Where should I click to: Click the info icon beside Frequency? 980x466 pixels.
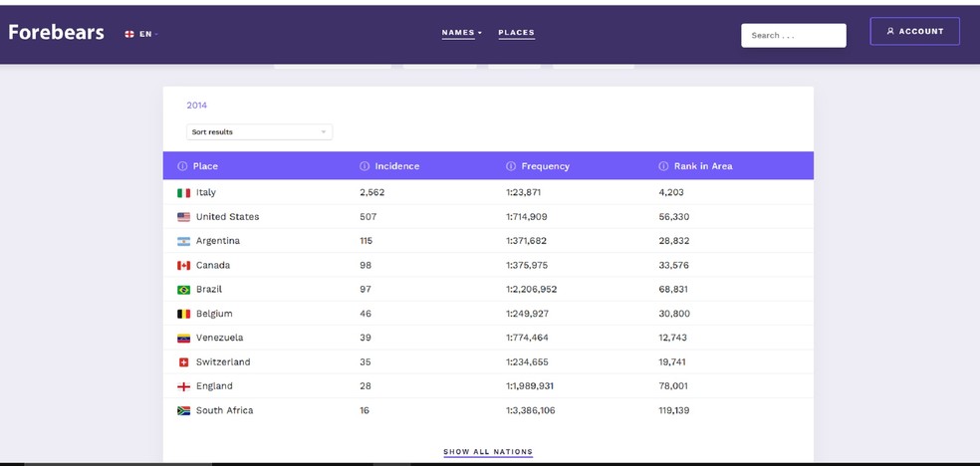511,166
